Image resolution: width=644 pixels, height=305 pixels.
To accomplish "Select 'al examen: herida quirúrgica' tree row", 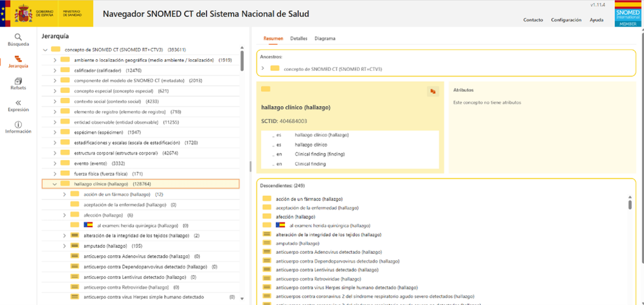I will 140,225.
